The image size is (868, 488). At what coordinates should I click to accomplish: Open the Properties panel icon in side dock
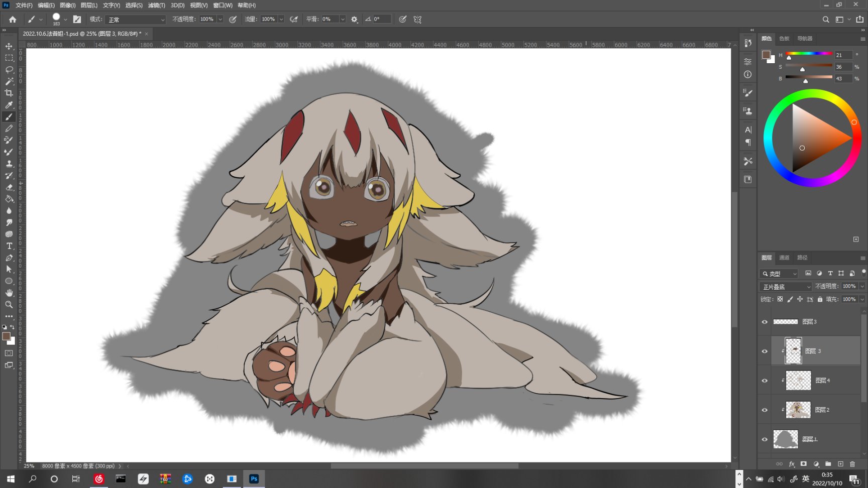click(748, 61)
